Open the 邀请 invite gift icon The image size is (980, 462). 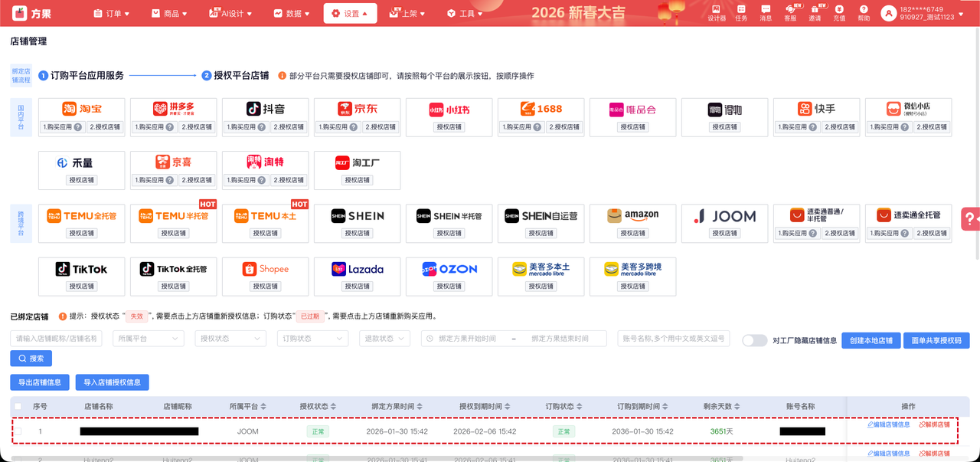pos(815,12)
